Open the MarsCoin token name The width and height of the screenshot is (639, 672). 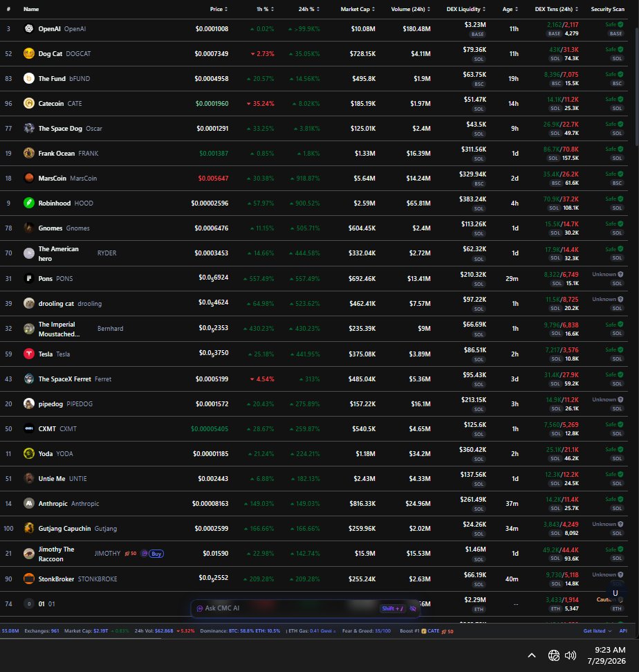pos(53,178)
